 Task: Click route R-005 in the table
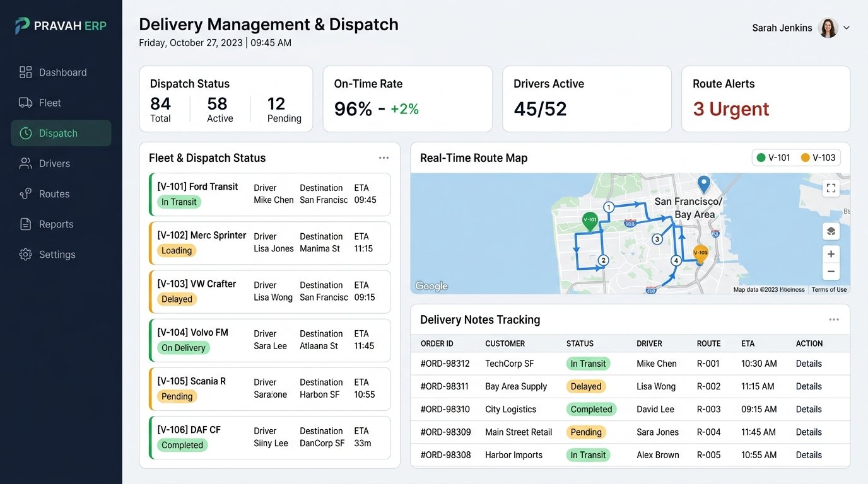tap(708, 455)
